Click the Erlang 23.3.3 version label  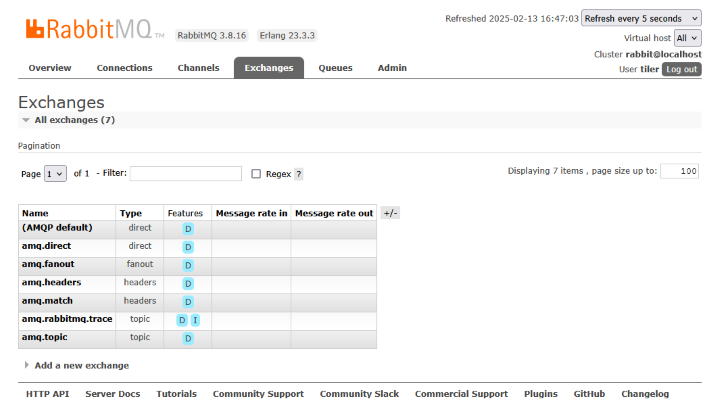pyautogui.click(x=287, y=35)
